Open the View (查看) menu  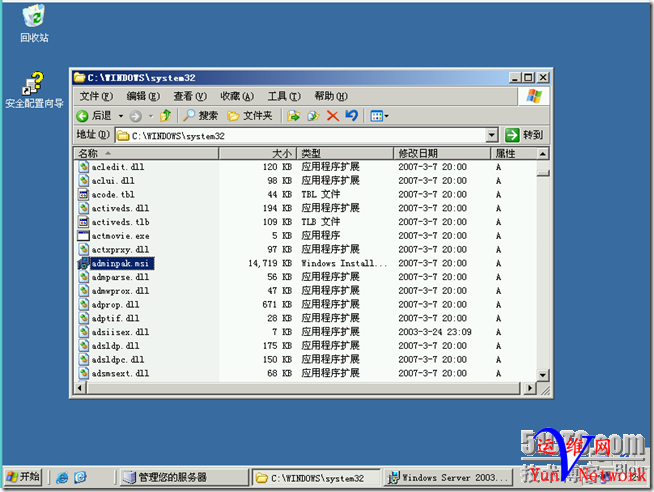pos(190,96)
